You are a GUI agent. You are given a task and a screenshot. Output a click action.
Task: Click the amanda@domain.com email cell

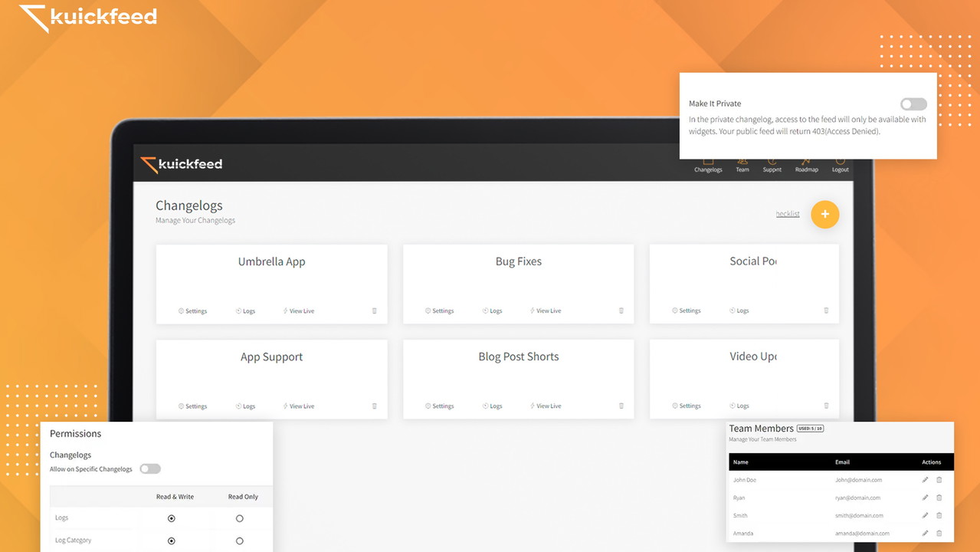[862, 533]
